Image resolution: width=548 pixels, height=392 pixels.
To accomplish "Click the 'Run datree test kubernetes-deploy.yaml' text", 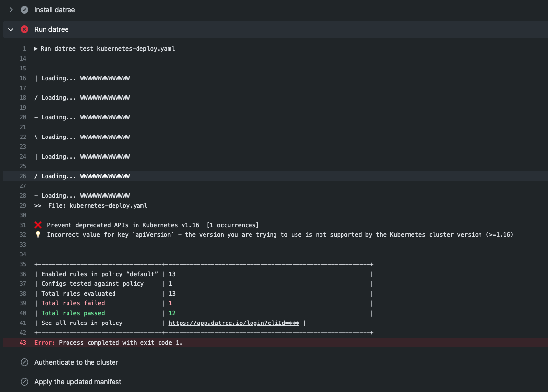I will pyautogui.click(x=107, y=49).
